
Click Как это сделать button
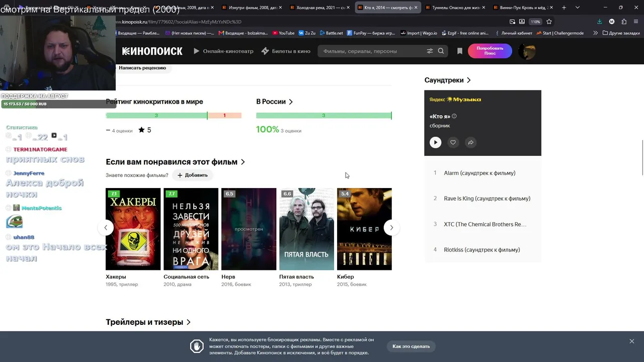[x=411, y=346]
